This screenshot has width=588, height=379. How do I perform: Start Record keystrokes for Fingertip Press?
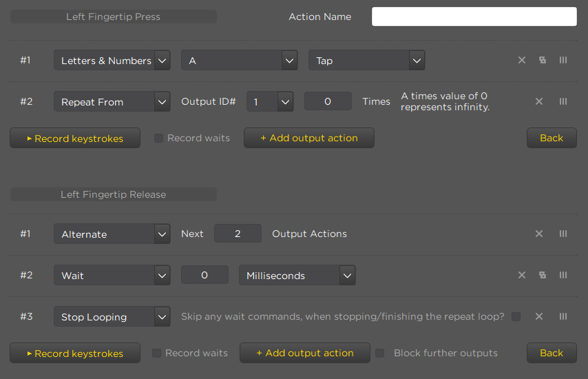coord(75,138)
